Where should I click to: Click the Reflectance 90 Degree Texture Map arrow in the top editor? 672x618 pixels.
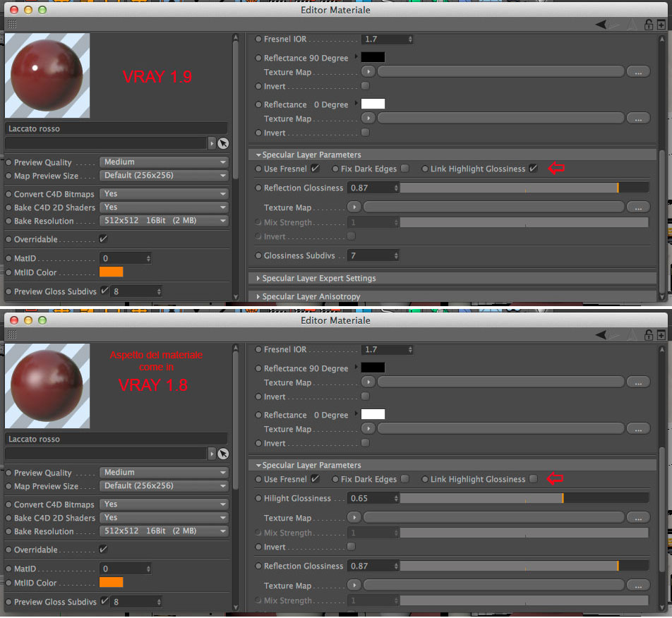(x=368, y=71)
